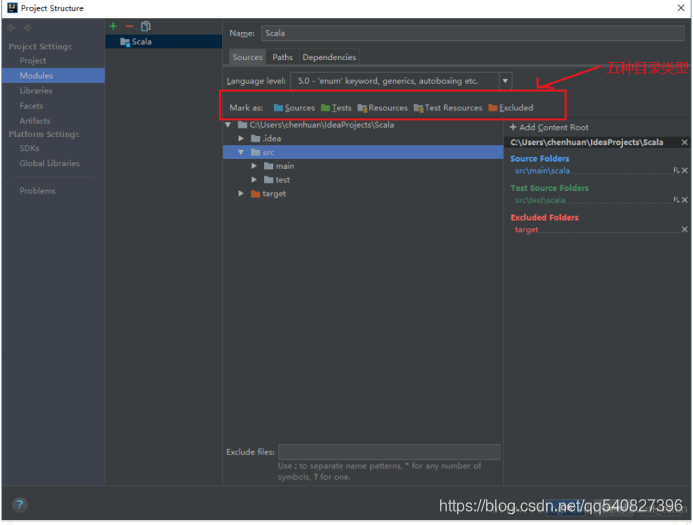Open the Language level dropdown
Image resolution: width=693 pixels, height=525 pixels.
point(505,81)
